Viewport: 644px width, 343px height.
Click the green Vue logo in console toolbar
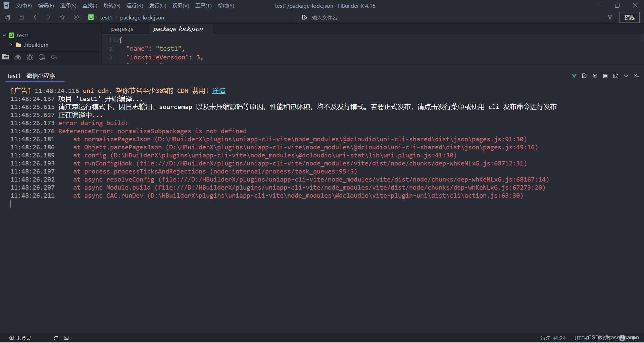(574, 76)
